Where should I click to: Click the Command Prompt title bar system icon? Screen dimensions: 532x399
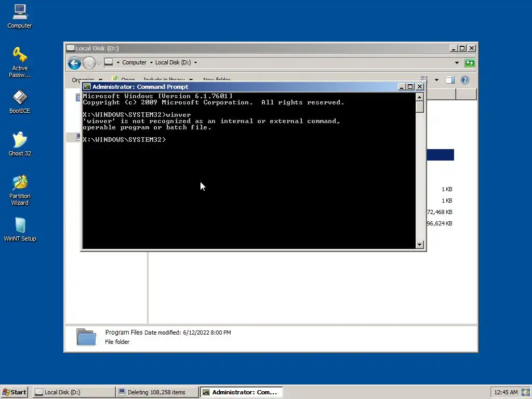(87, 87)
